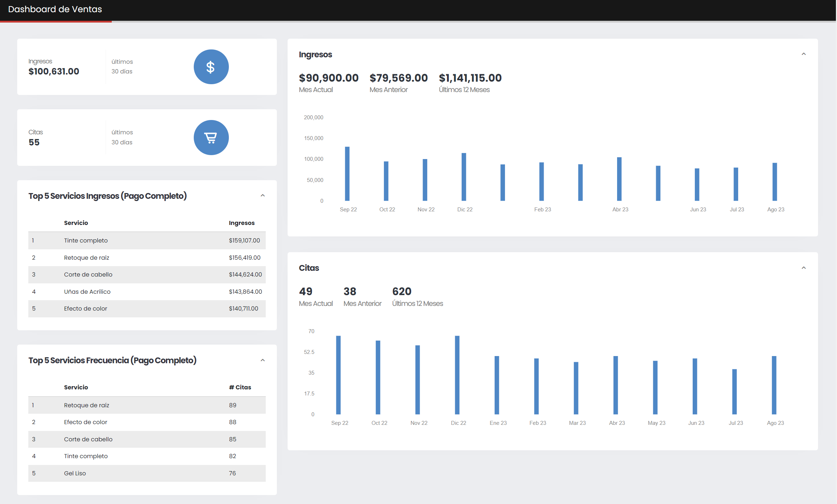This screenshot has width=837, height=504.
Task: Click the $79,569.00 Mes Anterior figure
Action: [399, 78]
